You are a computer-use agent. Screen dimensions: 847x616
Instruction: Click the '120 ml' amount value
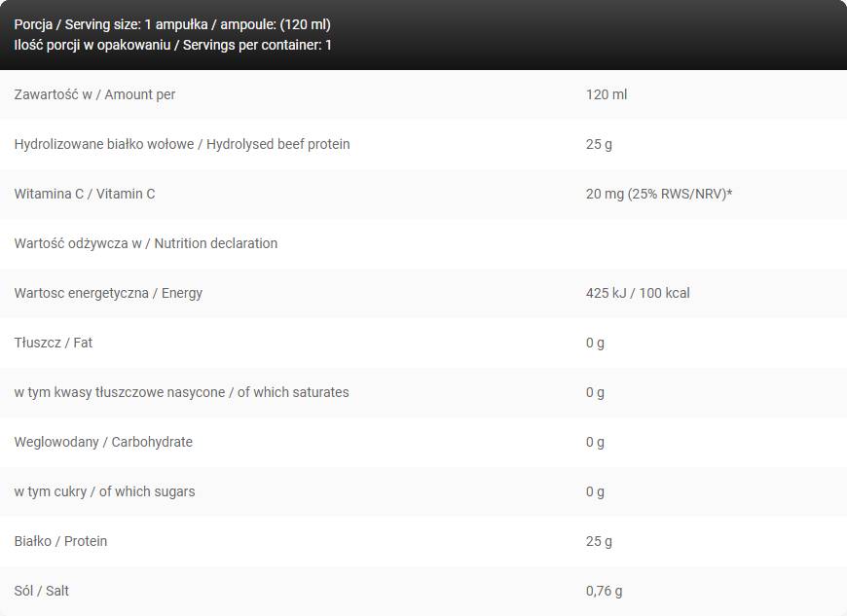click(606, 94)
